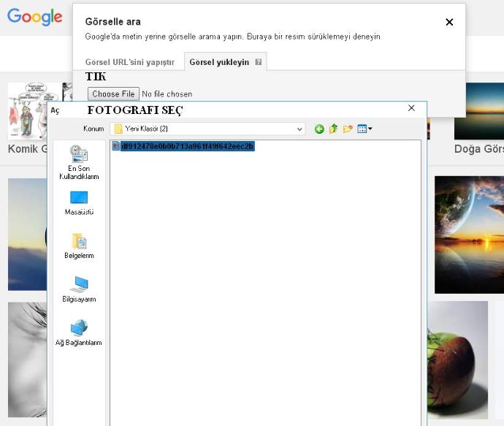Open Bilgisayarım location in sidebar

79,289
